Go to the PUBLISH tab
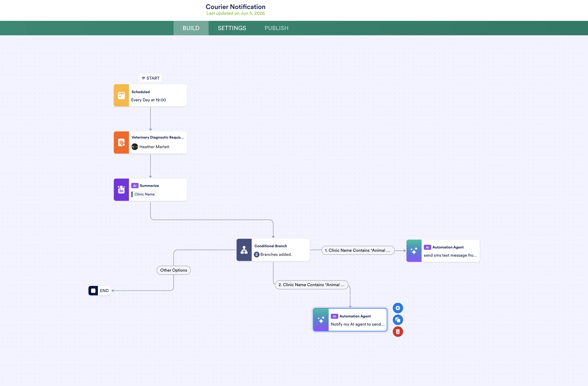The image size is (588, 386). pos(276,28)
